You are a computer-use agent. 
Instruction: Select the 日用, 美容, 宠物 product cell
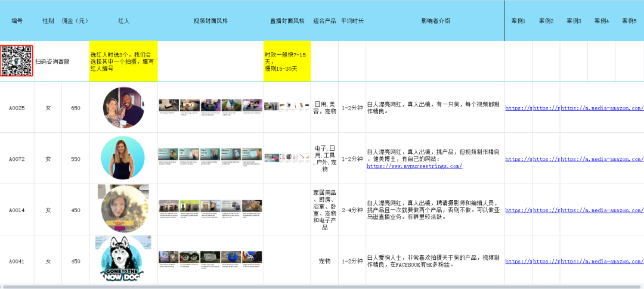pyautogui.click(x=324, y=107)
